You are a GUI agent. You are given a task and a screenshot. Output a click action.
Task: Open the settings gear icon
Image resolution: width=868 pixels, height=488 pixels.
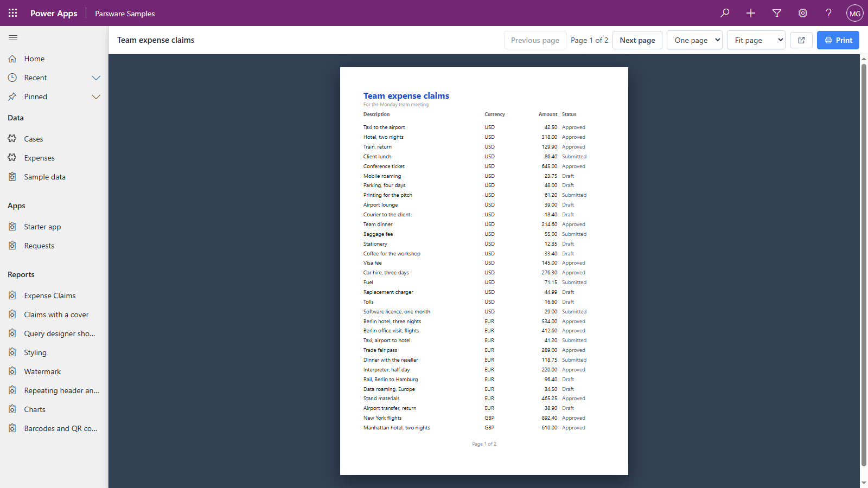[x=803, y=13]
